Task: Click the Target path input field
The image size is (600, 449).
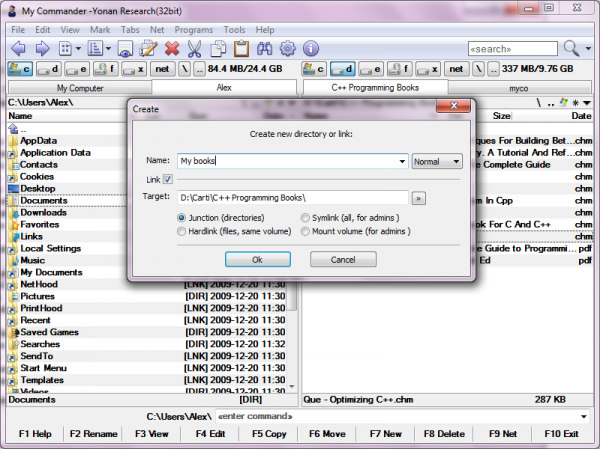Action: point(292,198)
